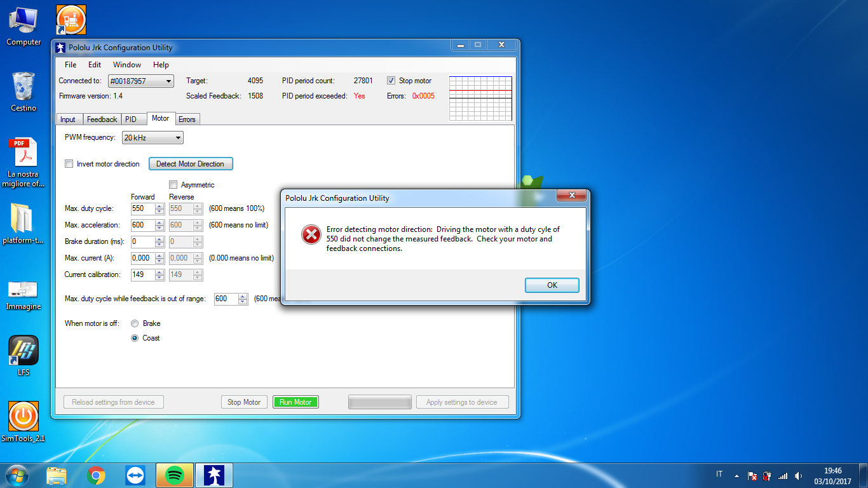Click the feedback plot graph thumbnail
This screenshot has width=868, height=488.
pos(481,98)
